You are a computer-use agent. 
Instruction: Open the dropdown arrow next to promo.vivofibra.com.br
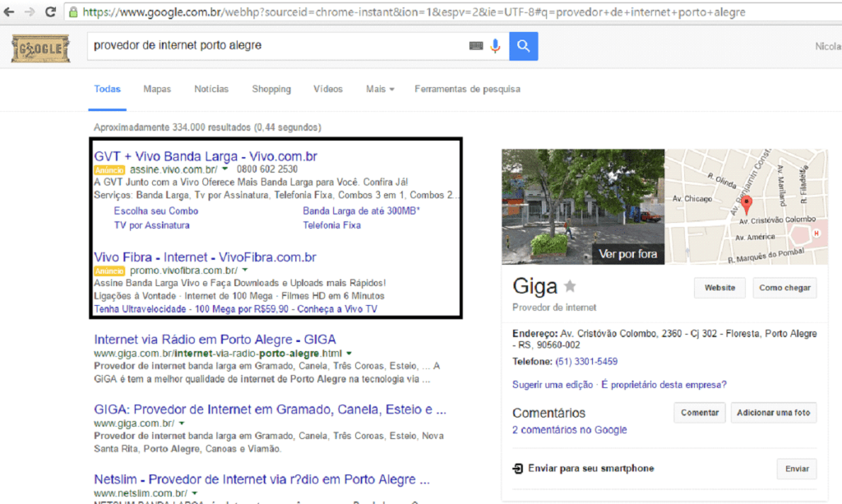[x=245, y=270]
